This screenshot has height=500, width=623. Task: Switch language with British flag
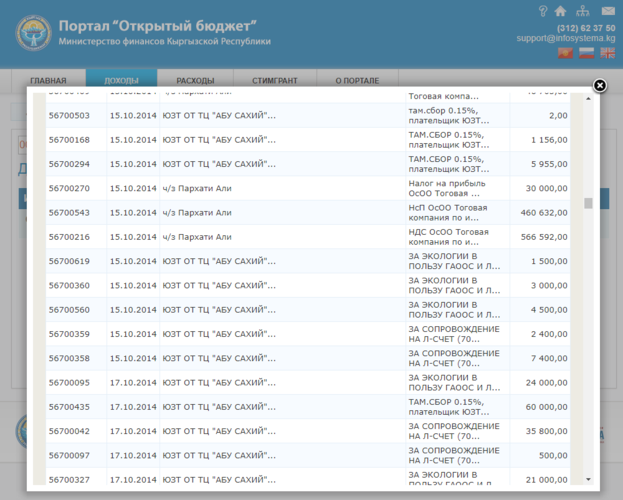[x=607, y=53]
